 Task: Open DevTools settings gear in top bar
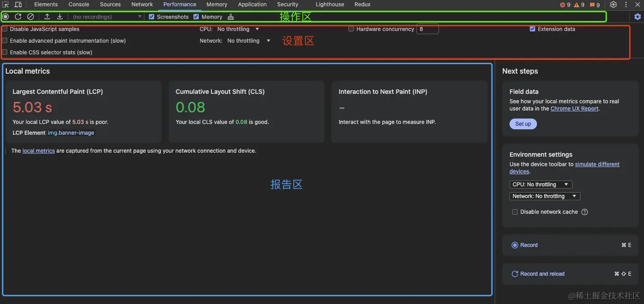coord(613,4)
